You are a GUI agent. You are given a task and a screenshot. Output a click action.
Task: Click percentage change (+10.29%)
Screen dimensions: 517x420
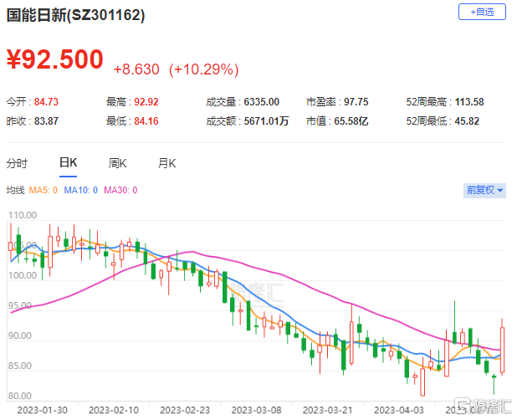pyautogui.click(x=204, y=69)
